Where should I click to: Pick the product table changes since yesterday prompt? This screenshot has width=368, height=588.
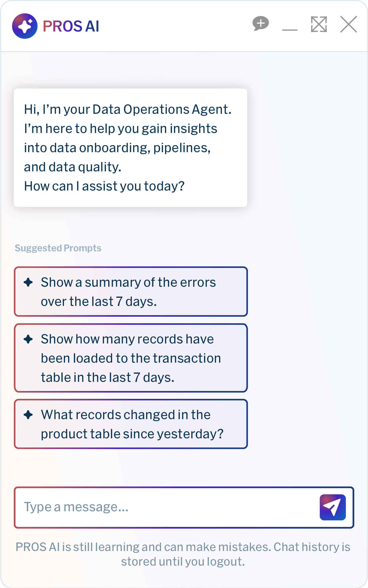[x=131, y=424]
